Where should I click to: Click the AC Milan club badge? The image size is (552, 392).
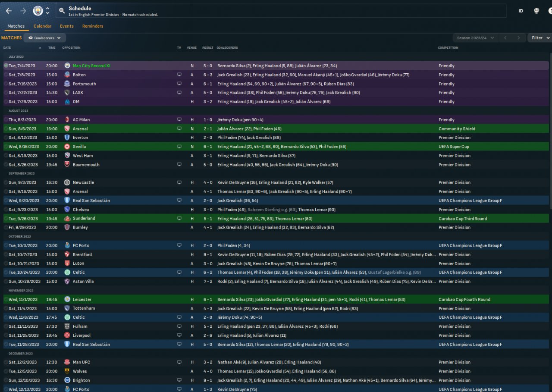67,119
